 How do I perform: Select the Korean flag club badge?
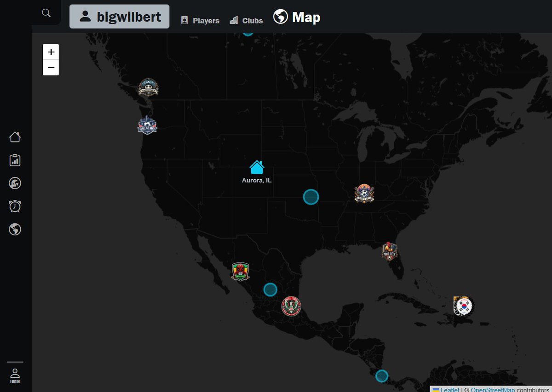point(464,306)
